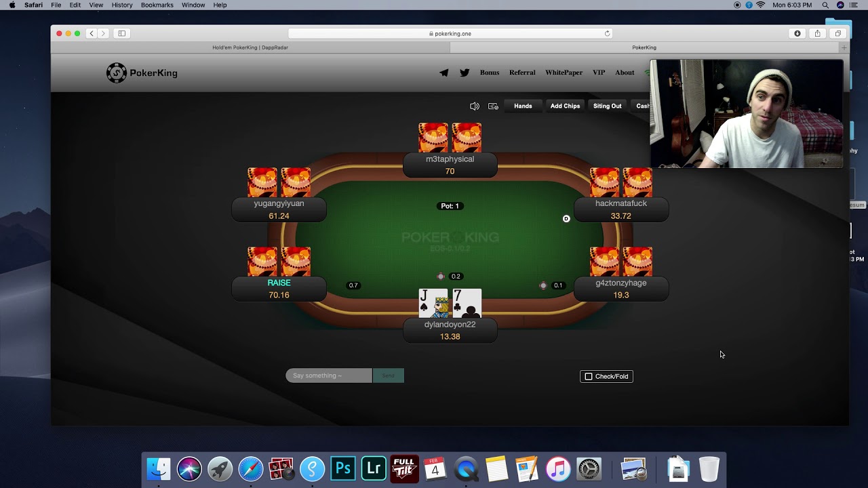Open Photoshop from the dock
The image size is (868, 488).
343,468
